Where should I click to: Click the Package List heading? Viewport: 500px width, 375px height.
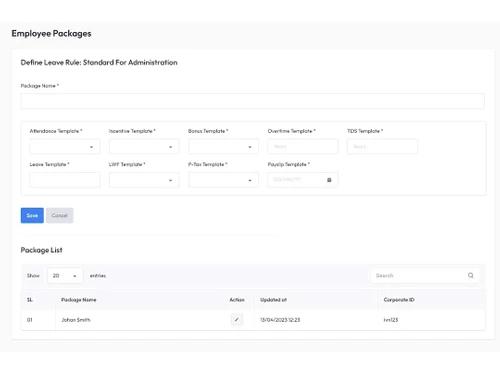point(41,250)
